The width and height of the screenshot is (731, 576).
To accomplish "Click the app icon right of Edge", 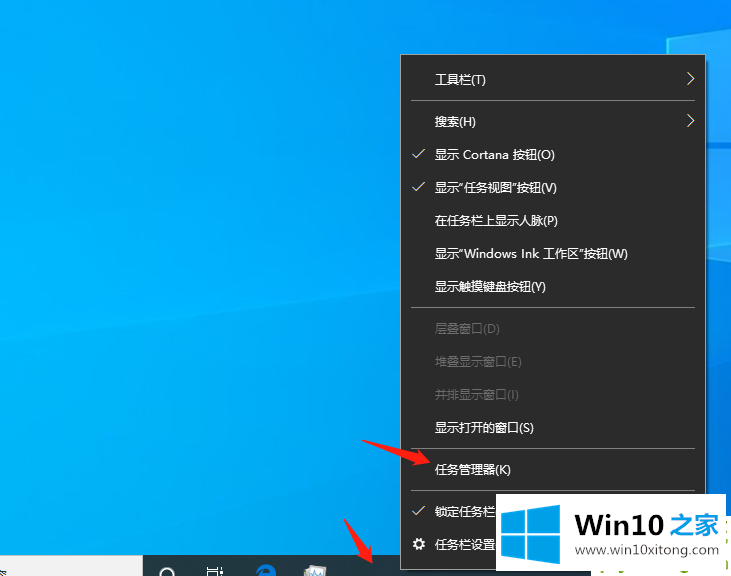I will pyautogui.click(x=316, y=569).
